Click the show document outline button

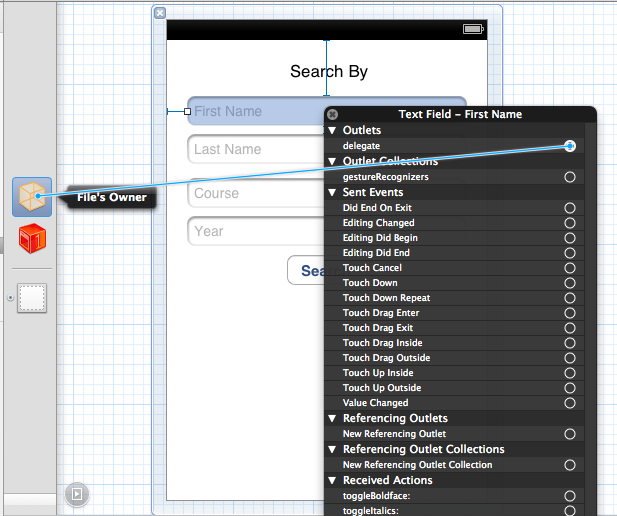click(77, 494)
